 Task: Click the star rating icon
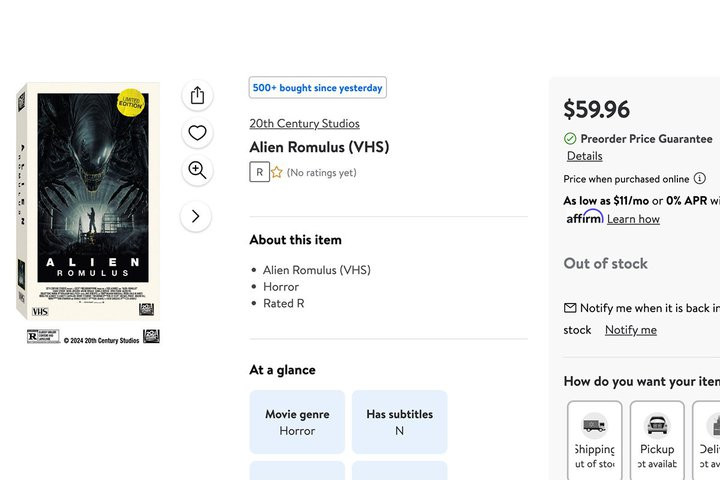pyautogui.click(x=277, y=172)
